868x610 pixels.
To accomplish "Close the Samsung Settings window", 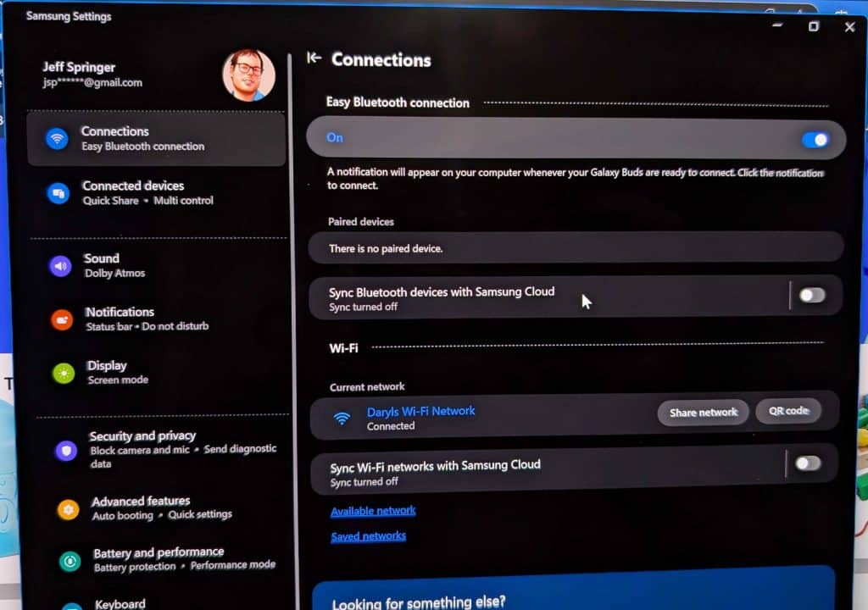I will 849,26.
